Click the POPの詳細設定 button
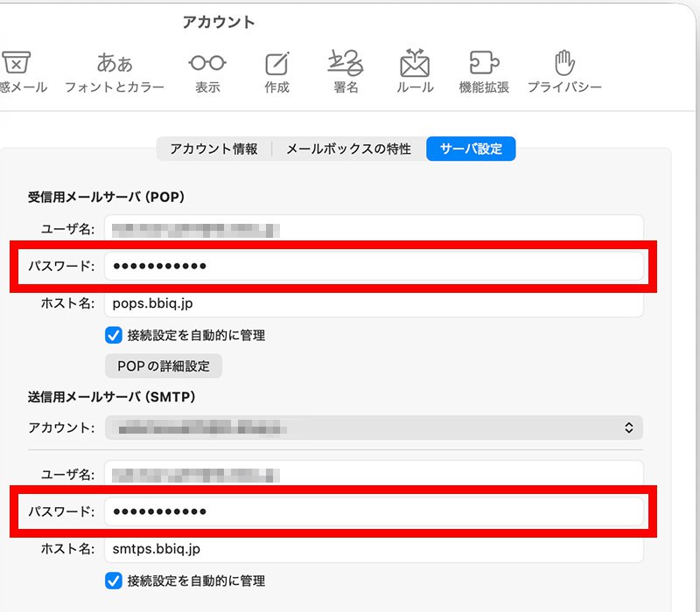The width and height of the screenshot is (700, 612). 164,366
